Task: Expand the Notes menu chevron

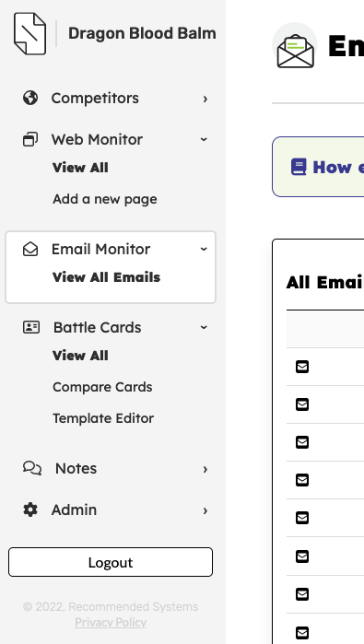Action: point(205,469)
